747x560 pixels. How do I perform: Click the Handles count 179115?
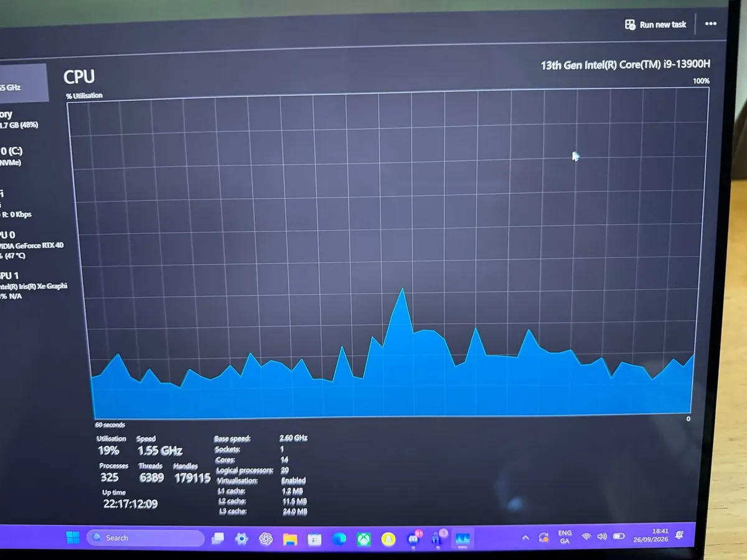[192, 478]
